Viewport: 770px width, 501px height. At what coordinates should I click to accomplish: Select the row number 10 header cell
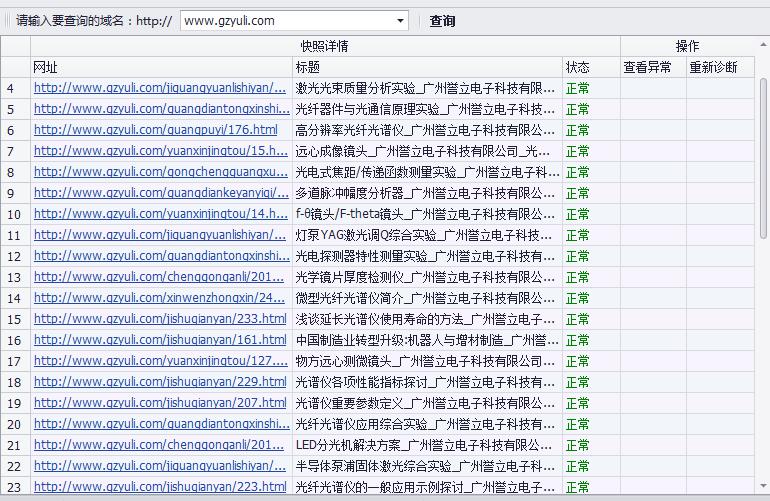point(15,214)
